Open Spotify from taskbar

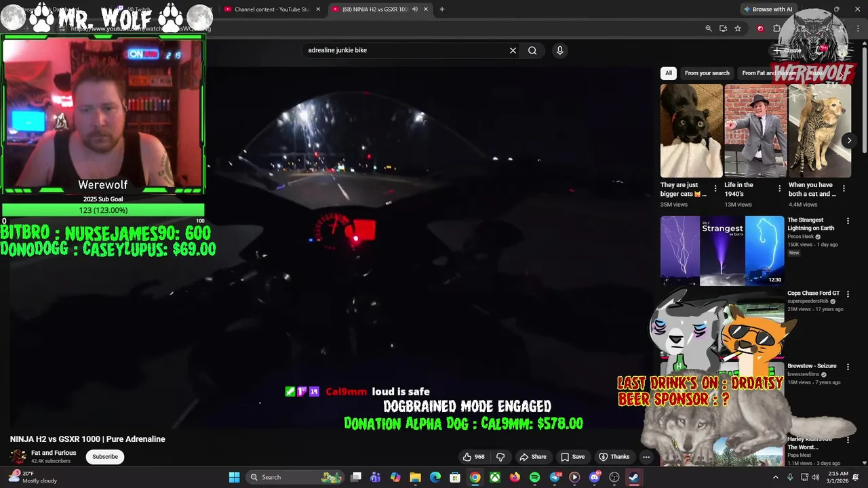click(534, 477)
